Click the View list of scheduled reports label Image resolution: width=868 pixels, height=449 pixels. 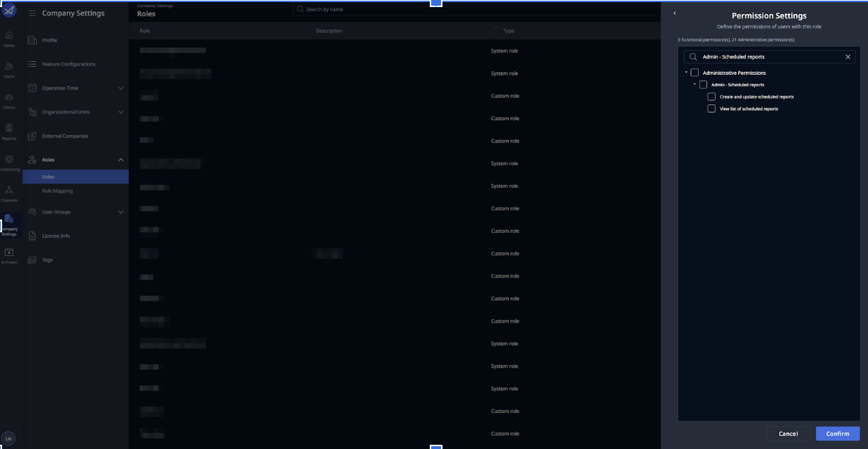pos(749,109)
